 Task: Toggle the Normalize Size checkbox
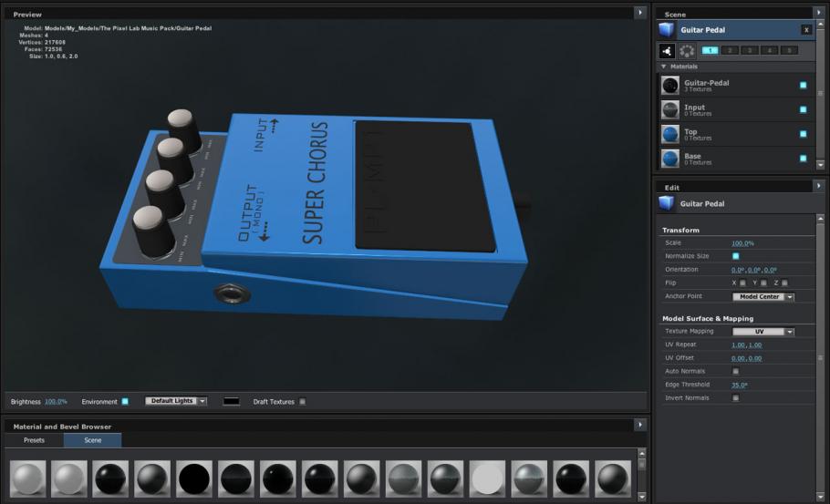click(735, 256)
